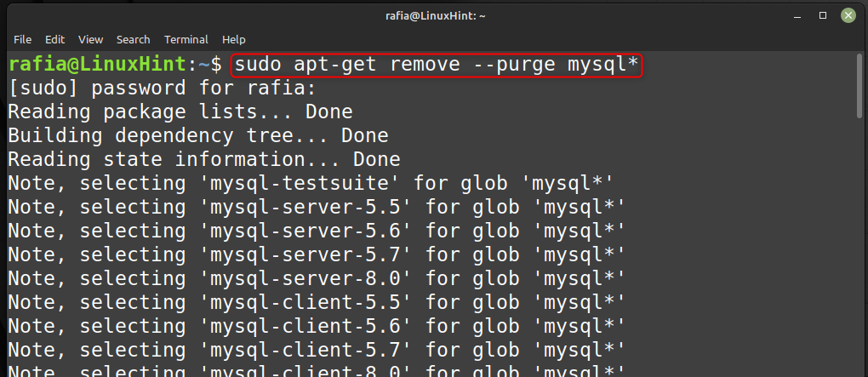The width and height of the screenshot is (868, 377).
Task: Click the window title rafia@LinuxHint: ~
Action: (x=436, y=16)
